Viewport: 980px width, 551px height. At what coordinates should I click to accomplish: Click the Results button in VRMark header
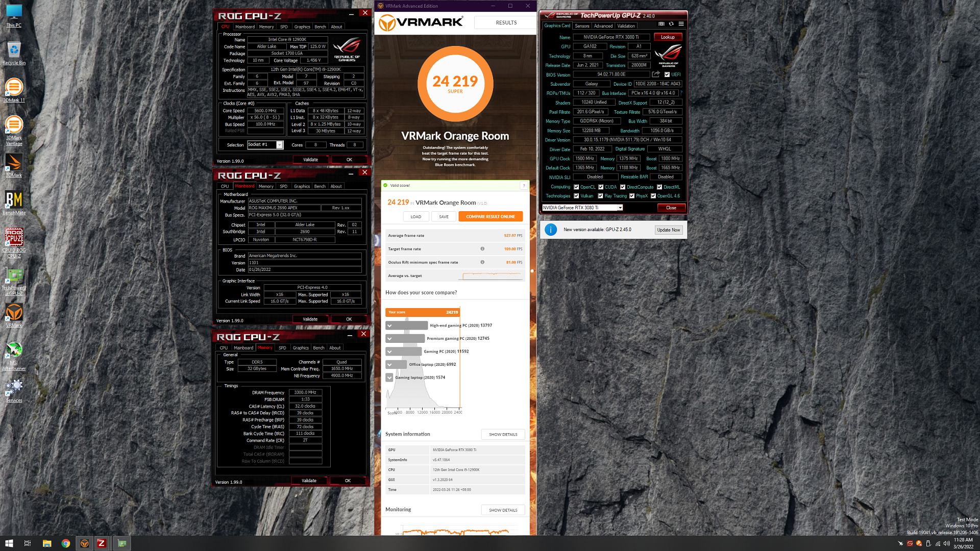click(x=506, y=23)
